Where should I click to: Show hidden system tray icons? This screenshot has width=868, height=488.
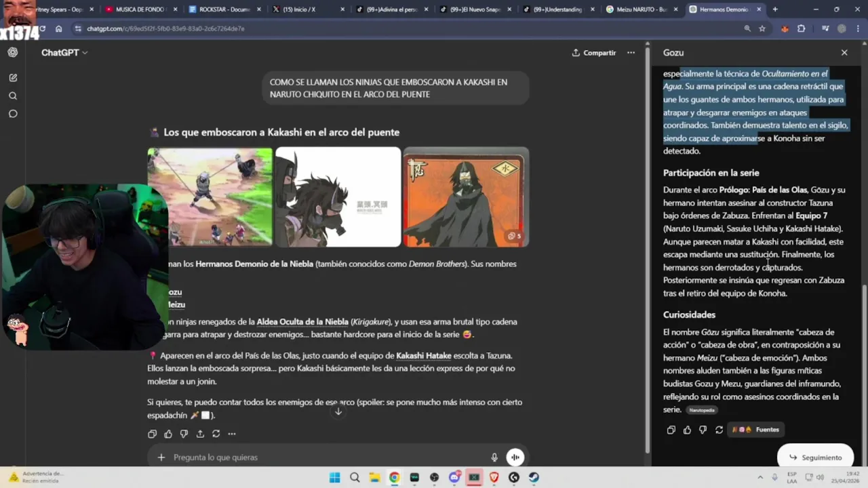tap(759, 477)
